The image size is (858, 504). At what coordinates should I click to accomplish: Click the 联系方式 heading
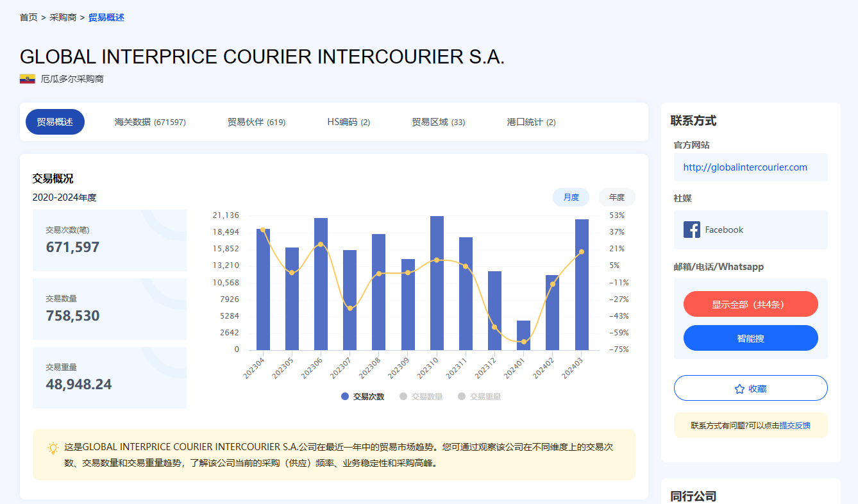[693, 121]
